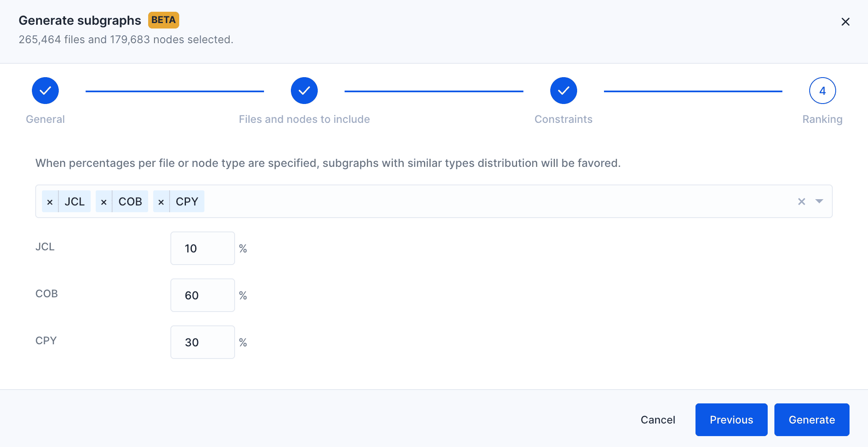Cancel the subgraph generation
Screen dimensions: 868x447
click(x=658, y=420)
